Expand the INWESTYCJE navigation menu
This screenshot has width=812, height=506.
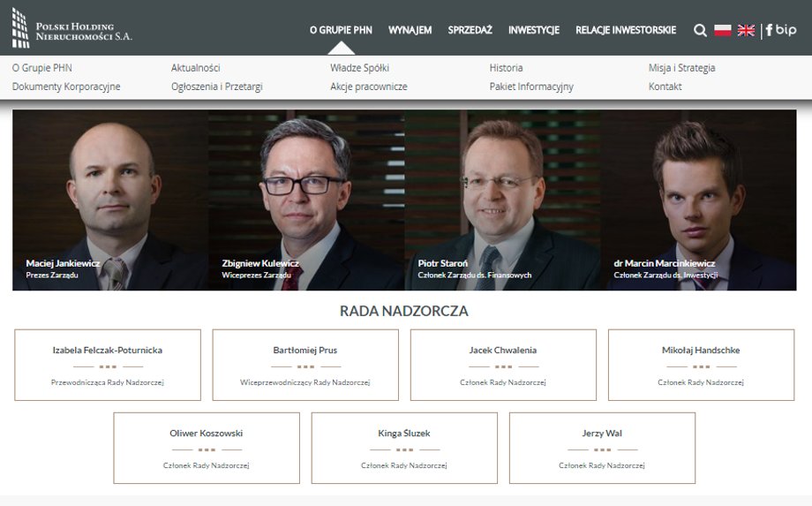point(533,30)
